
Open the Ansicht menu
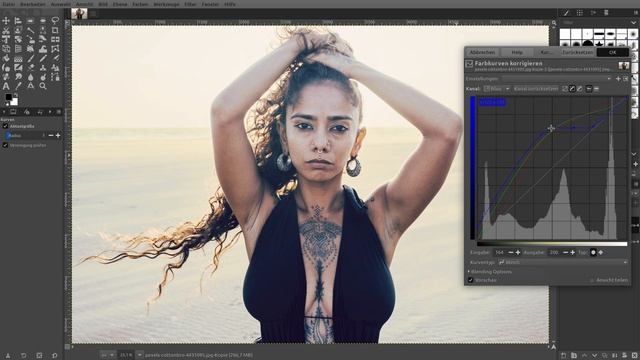pos(84,4)
